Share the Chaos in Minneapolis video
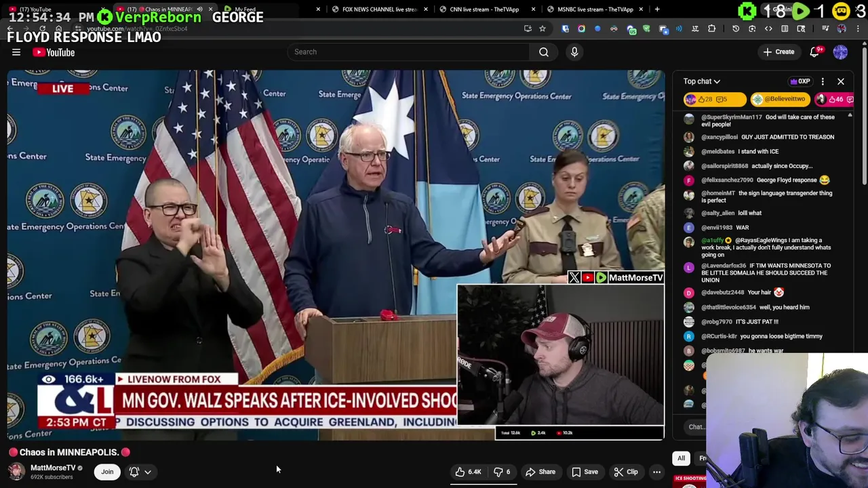 click(540, 472)
